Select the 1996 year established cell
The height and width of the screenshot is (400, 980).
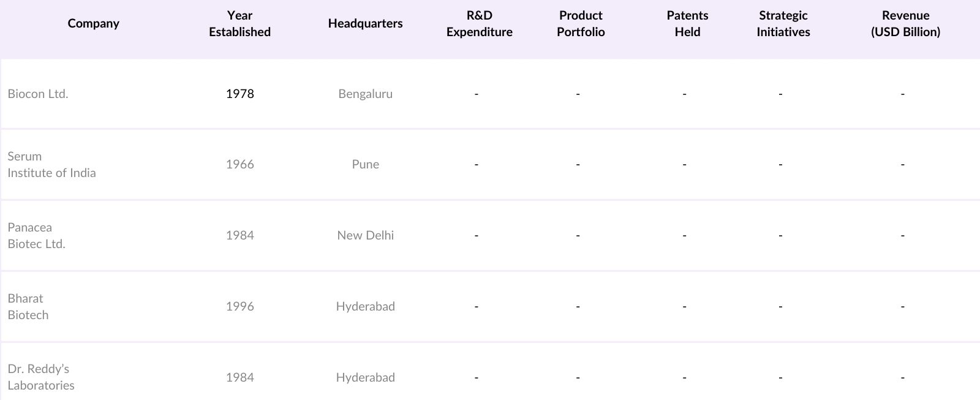pos(239,306)
